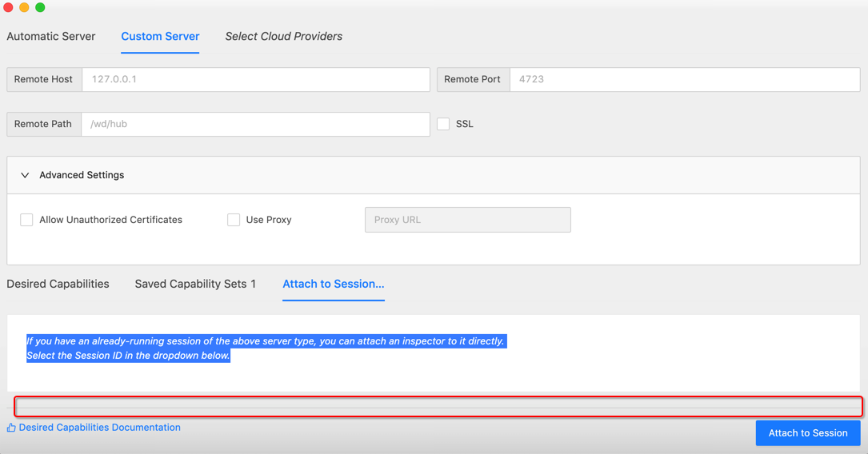Click the red close window button
This screenshot has height=454, width=868.
8,7
